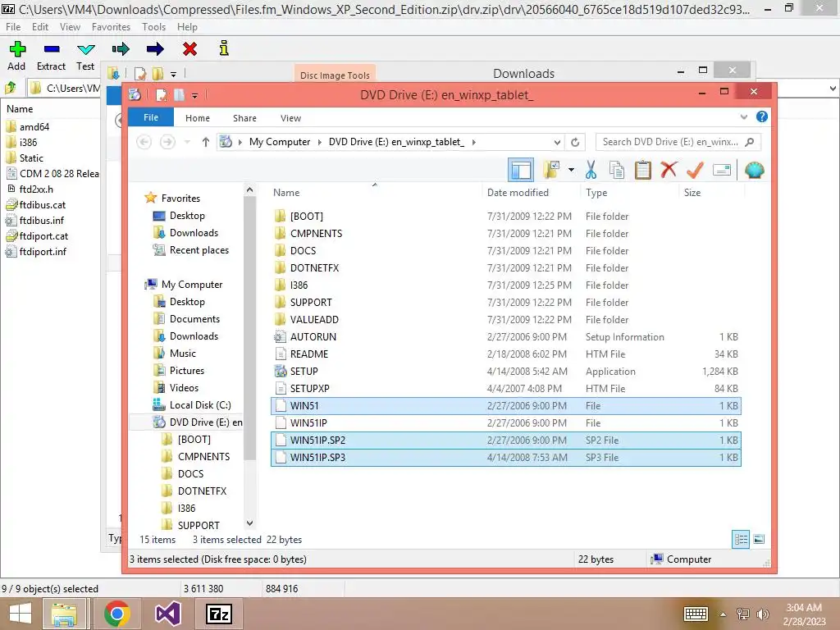Expand the address bar history dropdown
Viewport: 840px width, 630px height.
557,142
